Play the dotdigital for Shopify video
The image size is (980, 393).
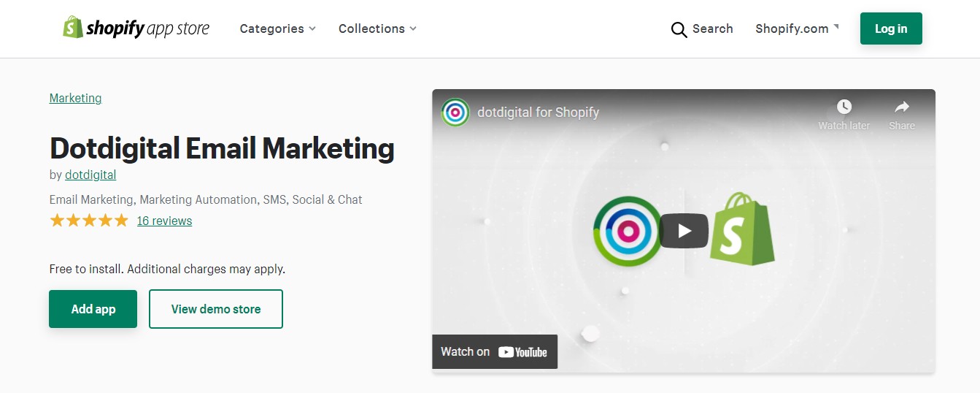[x=684, y=231]
